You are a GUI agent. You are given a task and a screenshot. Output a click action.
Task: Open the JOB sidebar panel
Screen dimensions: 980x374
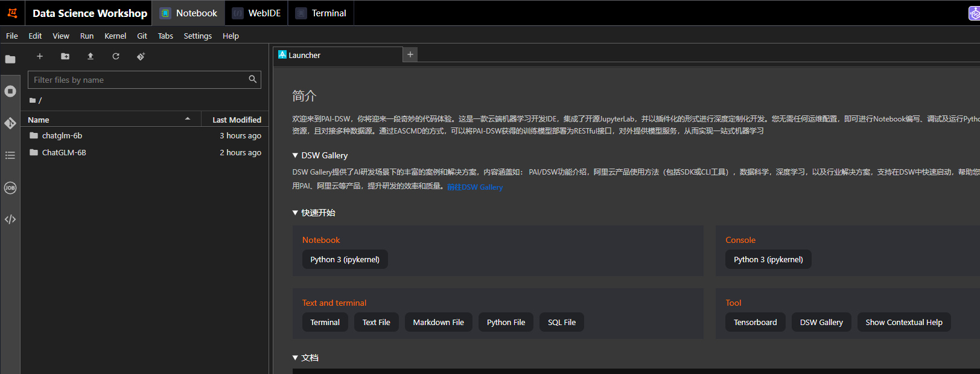point(10,188)
